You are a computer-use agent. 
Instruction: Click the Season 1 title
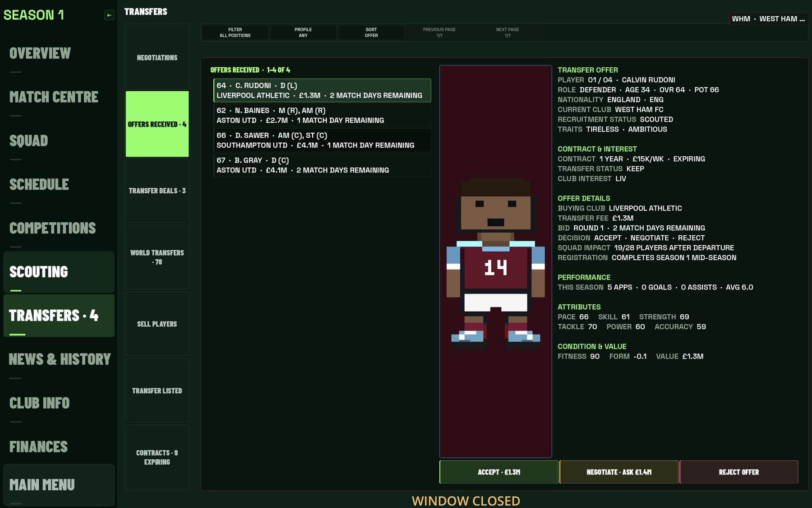pyautogui.click(x=34, y=15)
